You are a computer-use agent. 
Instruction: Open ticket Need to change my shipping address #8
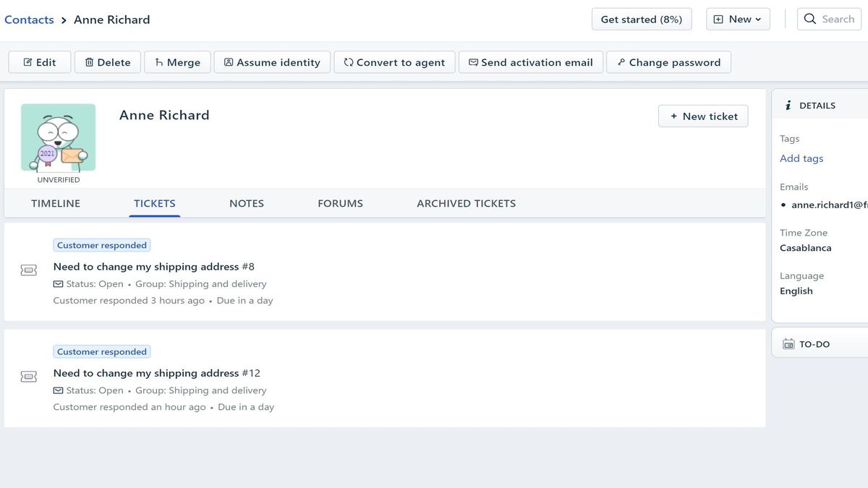click(x=154, y=267)
